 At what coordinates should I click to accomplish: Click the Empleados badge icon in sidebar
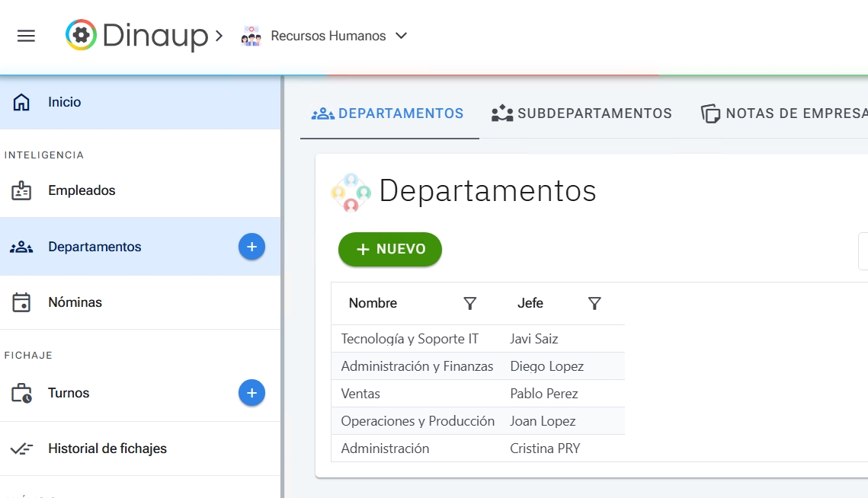pyautogui.click(x=21, y=190)
